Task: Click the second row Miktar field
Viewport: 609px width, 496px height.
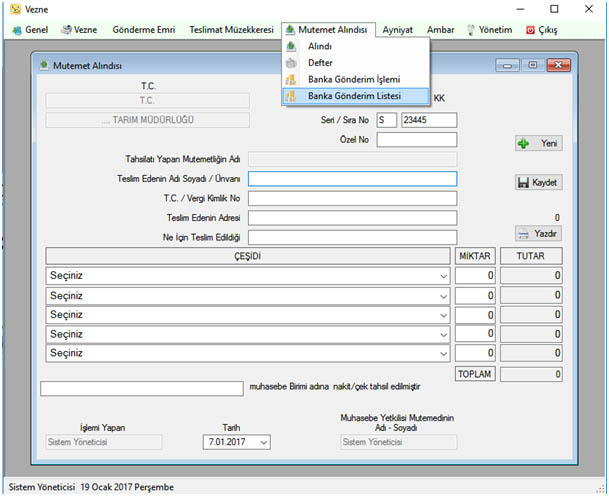Action: coord(475,296)
